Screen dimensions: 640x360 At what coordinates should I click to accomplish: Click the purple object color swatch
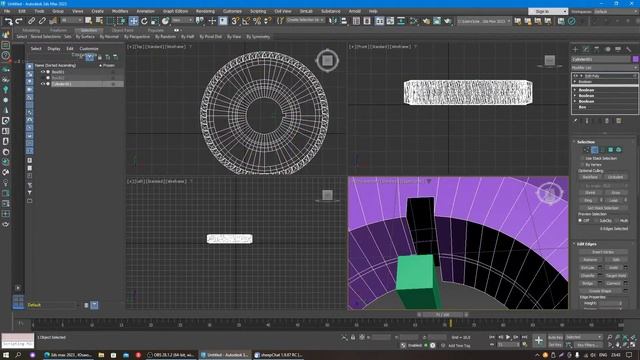(636, 60)
